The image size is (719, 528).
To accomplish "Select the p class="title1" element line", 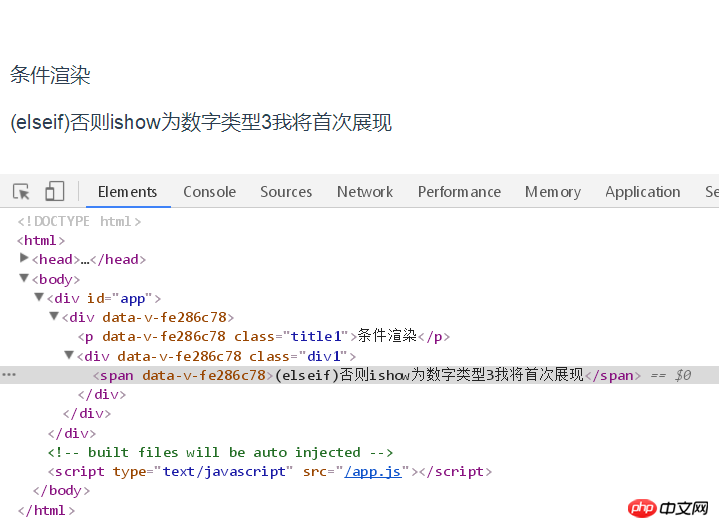I will click(264, 336).
